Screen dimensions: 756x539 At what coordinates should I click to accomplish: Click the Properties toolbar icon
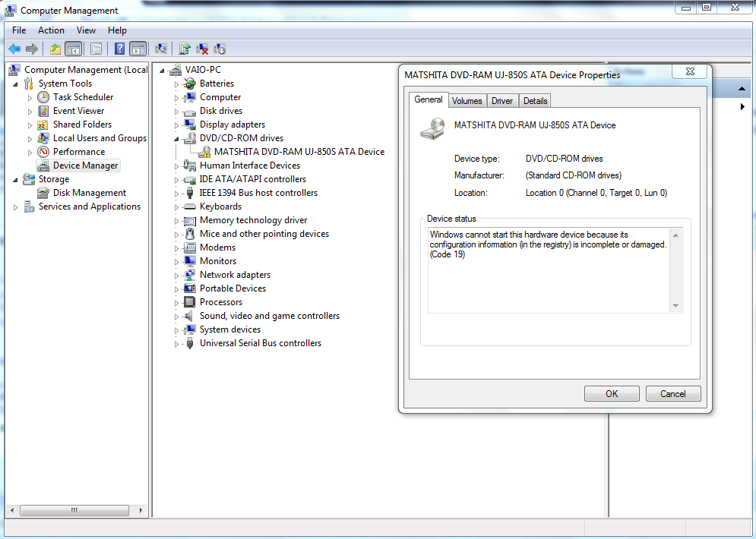click(x=96, y=49)
